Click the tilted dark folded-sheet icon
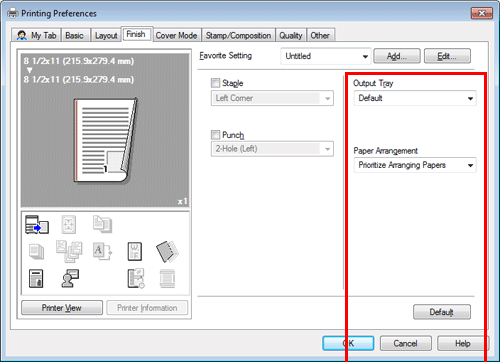500x362 pixels. click(167, 251)
